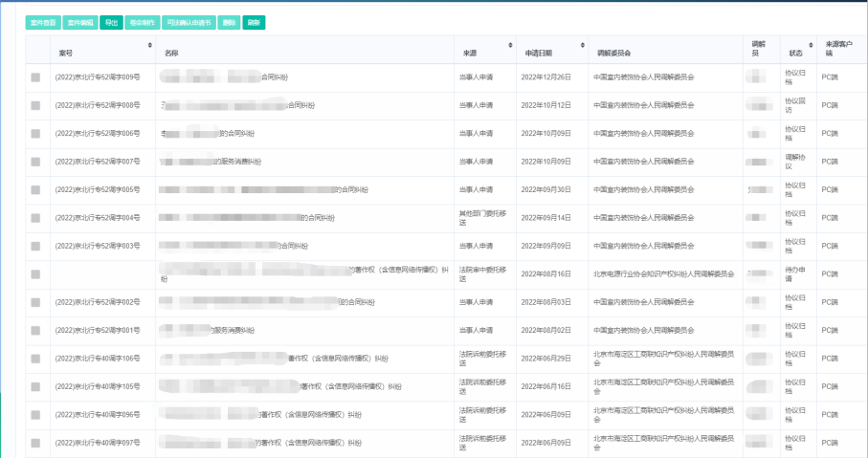Click the 案件查看 button

(x=43, y=22)
